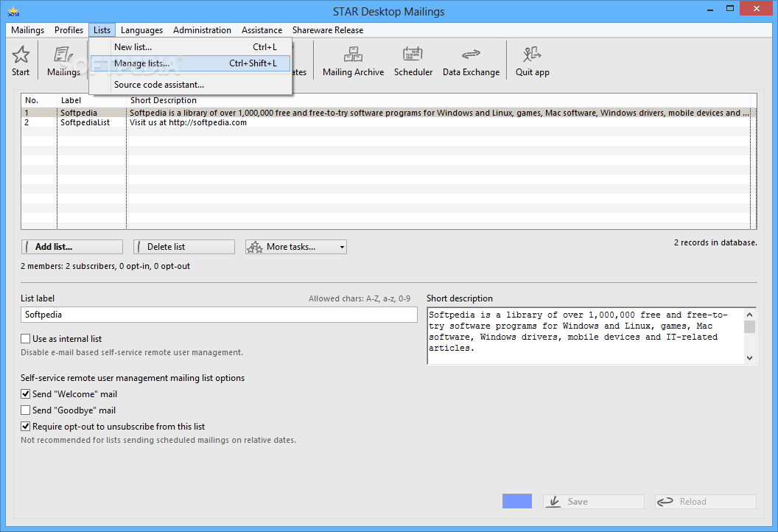Open the Mailing Archive toolbar icon

[x=354, y=60]
